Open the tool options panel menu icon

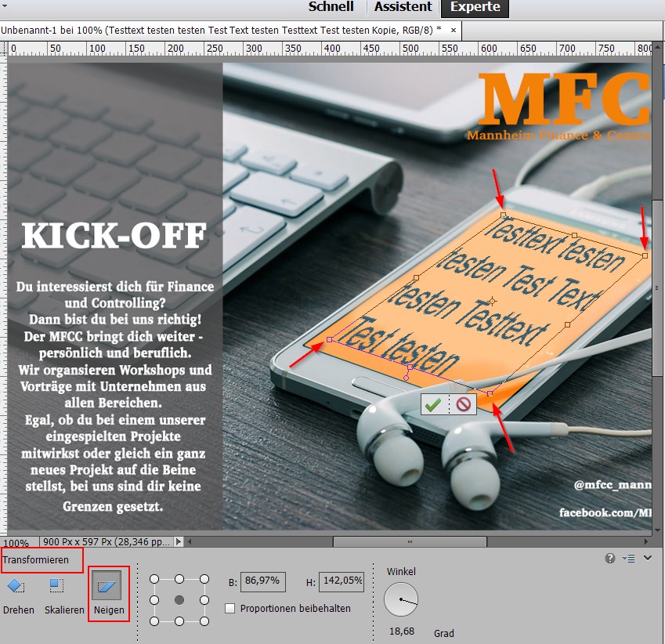click(x=628, y=559)
